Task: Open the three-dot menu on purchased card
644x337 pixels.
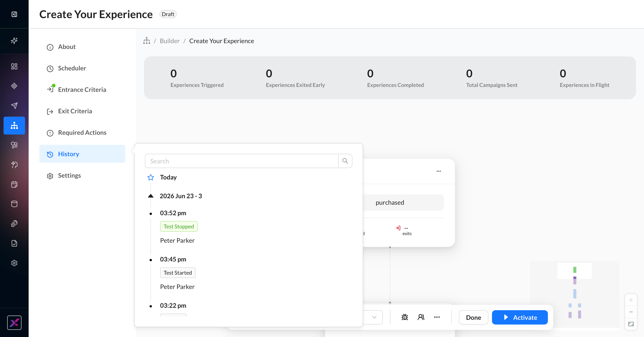Action: (x=439, y=171)
